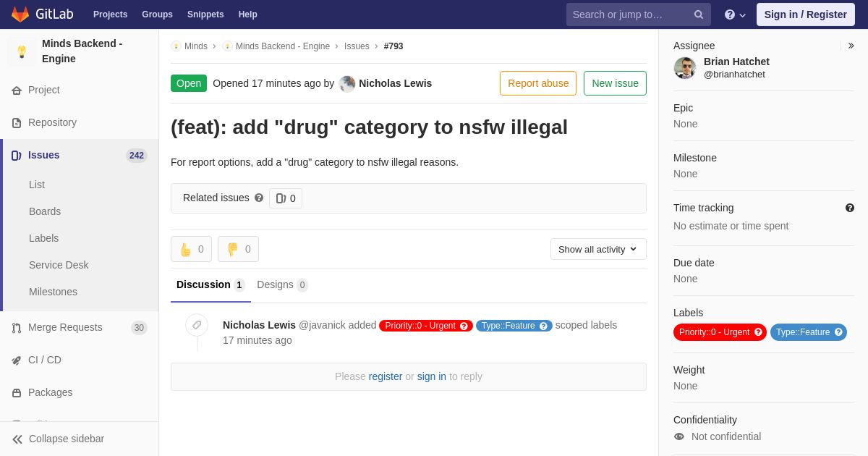Open the Show all activity dropdown
Image resolution: width=868 pixels, height=456 pixels.
598,249
